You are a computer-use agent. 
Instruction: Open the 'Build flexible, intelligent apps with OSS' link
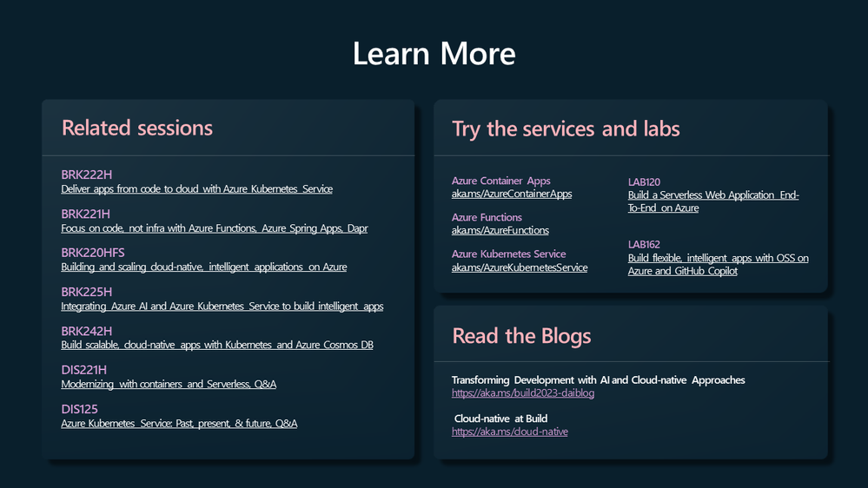718,265
